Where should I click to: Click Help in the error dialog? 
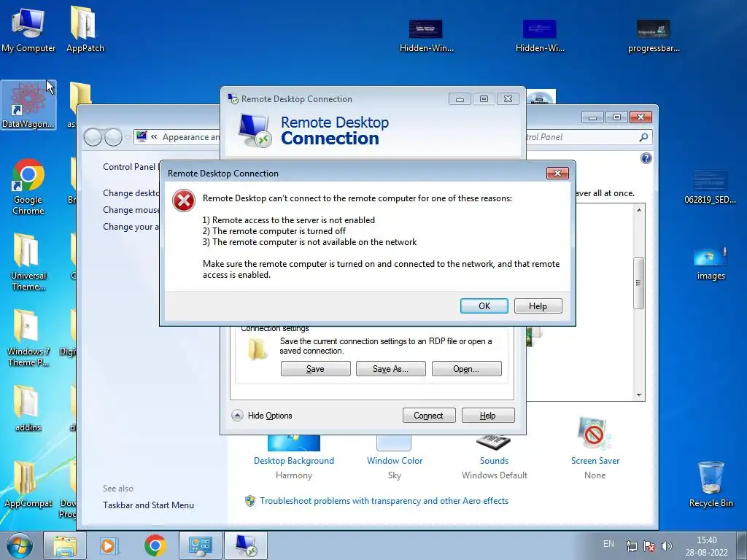[538, 306]
